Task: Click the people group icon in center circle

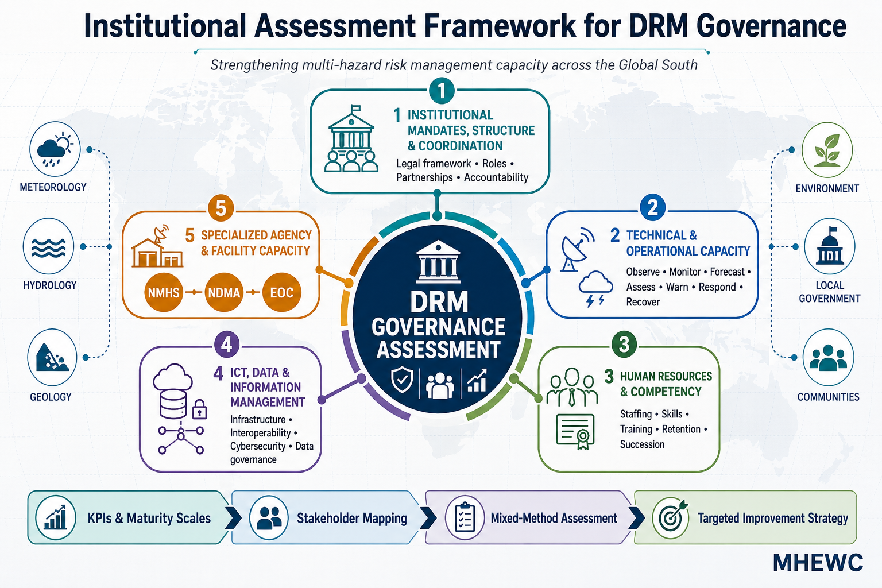Action: pos(440,385)
